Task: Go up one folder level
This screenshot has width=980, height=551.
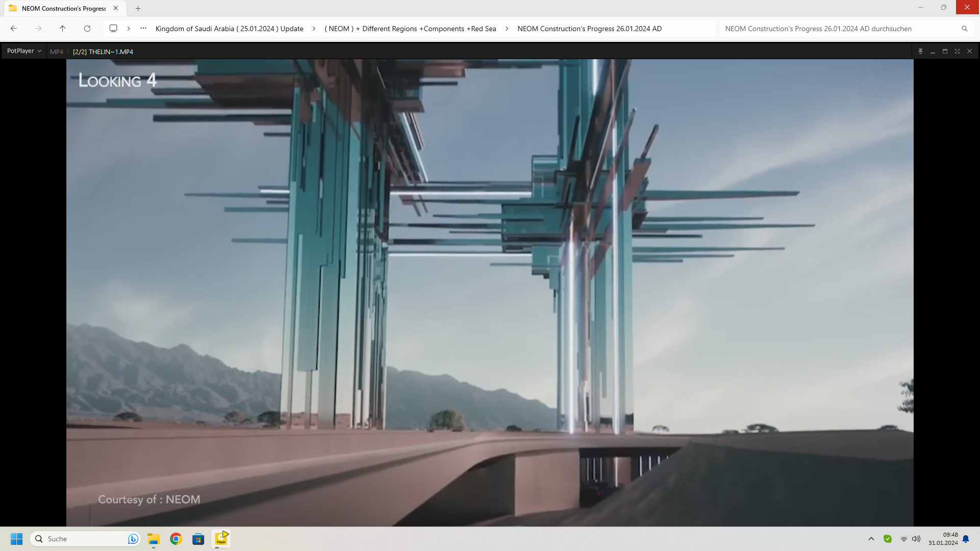Action: pyautogui.click(x=63, y=29)
